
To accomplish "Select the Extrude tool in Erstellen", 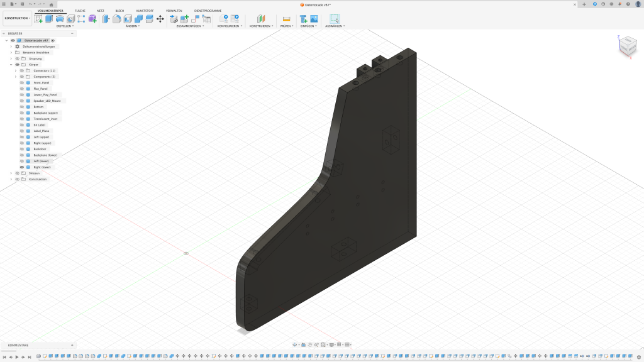I will (x=49, y=19).
